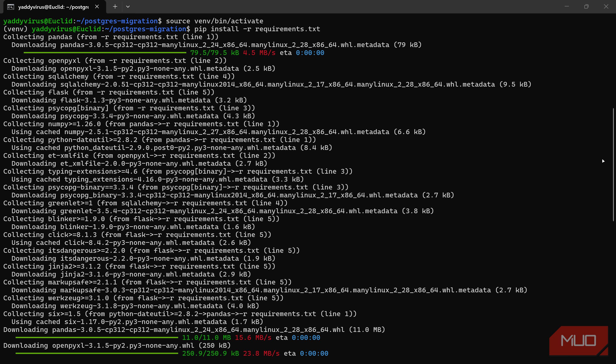Click the 'Using cached six-1.17.0' line
This screenshot has width=616, height=364.
click(x=137, y=322)
